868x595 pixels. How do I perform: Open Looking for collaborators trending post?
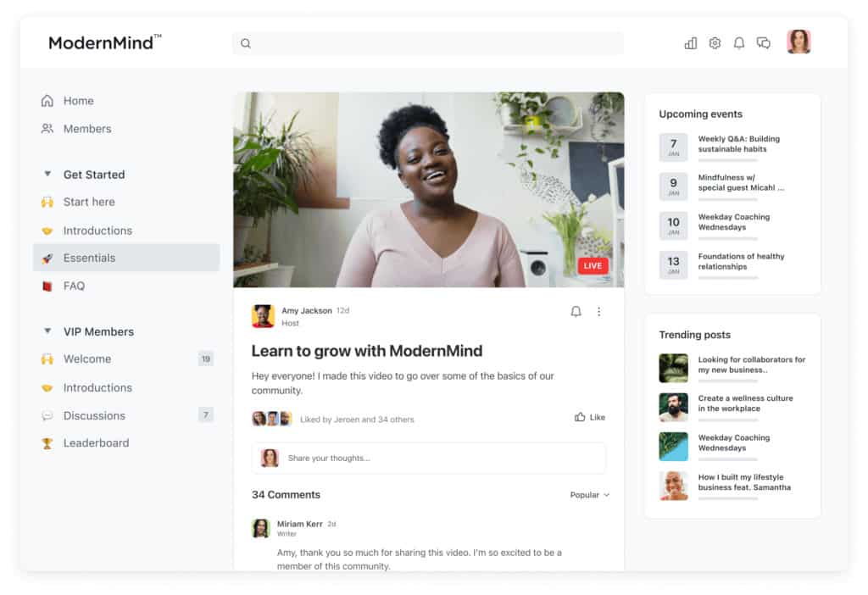coord(752,364)
